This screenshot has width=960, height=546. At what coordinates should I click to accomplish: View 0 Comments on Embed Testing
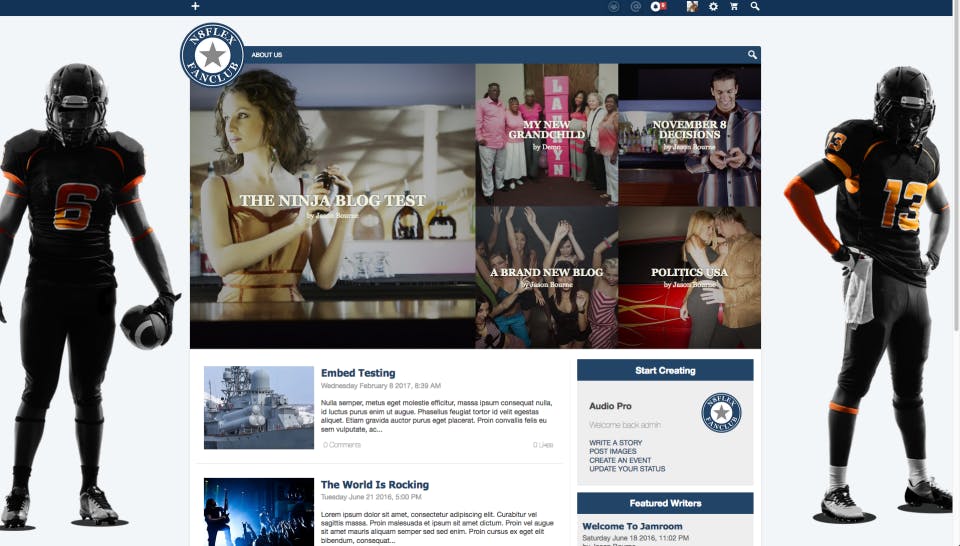[342, 445]
